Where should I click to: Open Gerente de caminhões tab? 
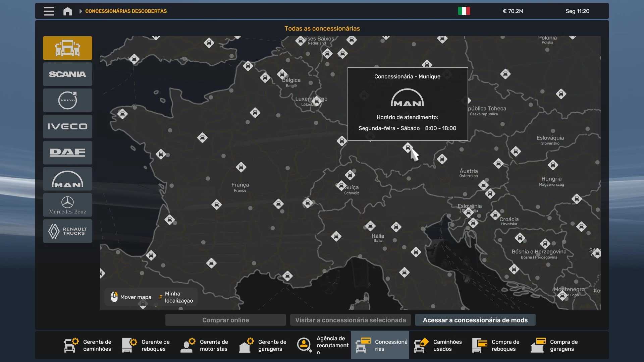pyautogui.click(x=88, y=345)
